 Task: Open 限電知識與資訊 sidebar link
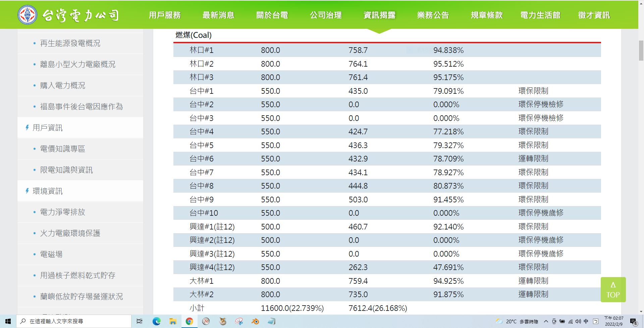point(66,170)
